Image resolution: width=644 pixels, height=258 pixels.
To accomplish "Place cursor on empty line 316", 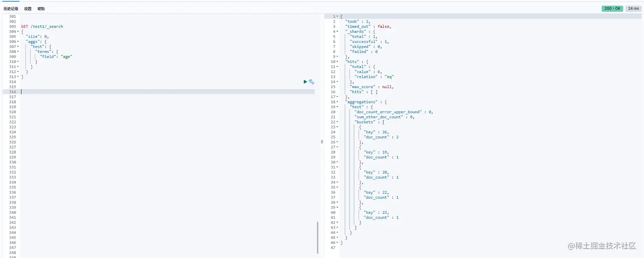I will click(x=167, y=92).
